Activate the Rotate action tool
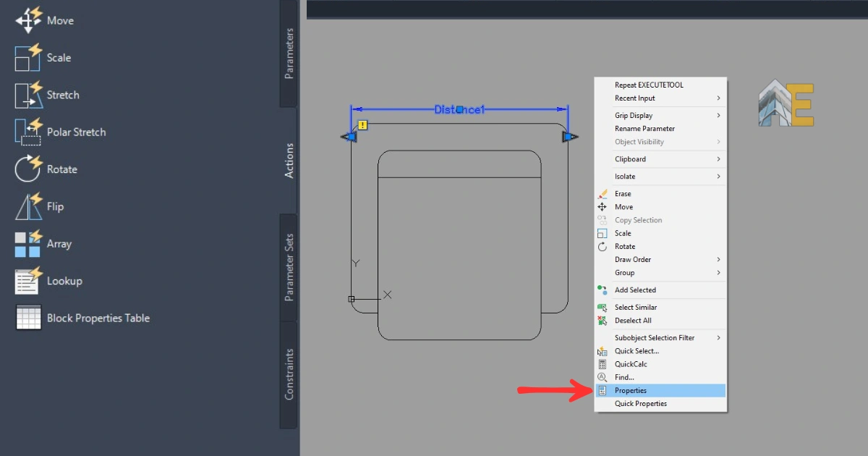Image resolution: width=868 pixels, height=456 pixels. [29, 169]
